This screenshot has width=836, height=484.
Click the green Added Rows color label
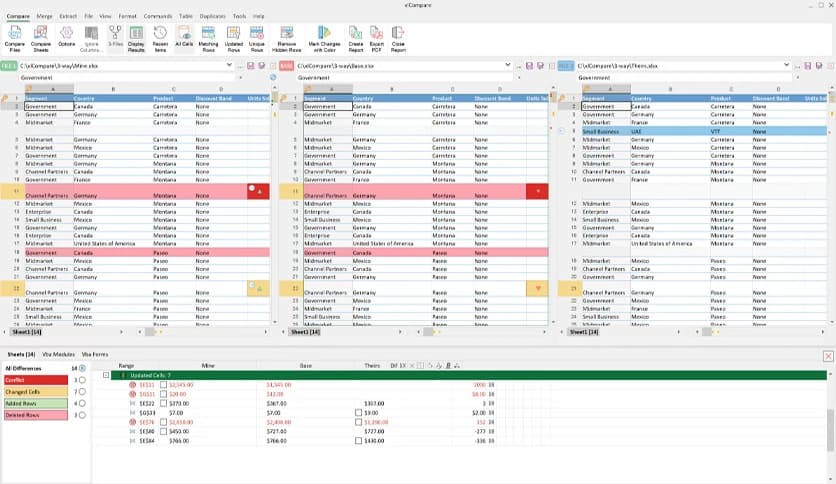(36, 404)
